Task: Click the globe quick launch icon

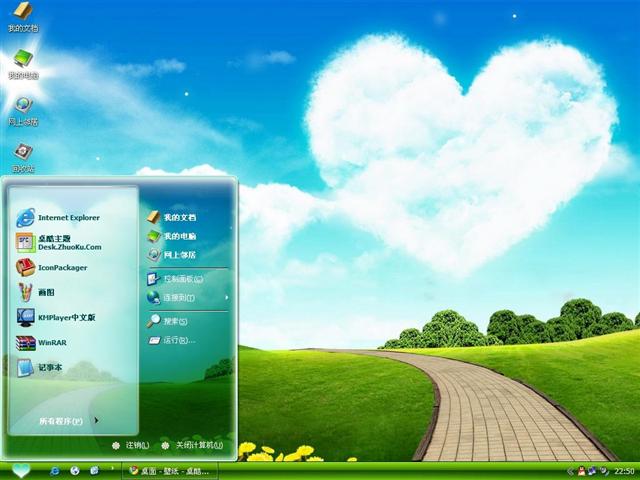Action: pos(75,471)
